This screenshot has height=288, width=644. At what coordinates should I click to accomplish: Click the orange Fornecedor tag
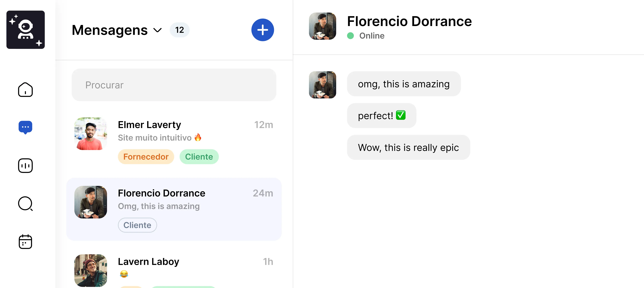coord(146,157)
